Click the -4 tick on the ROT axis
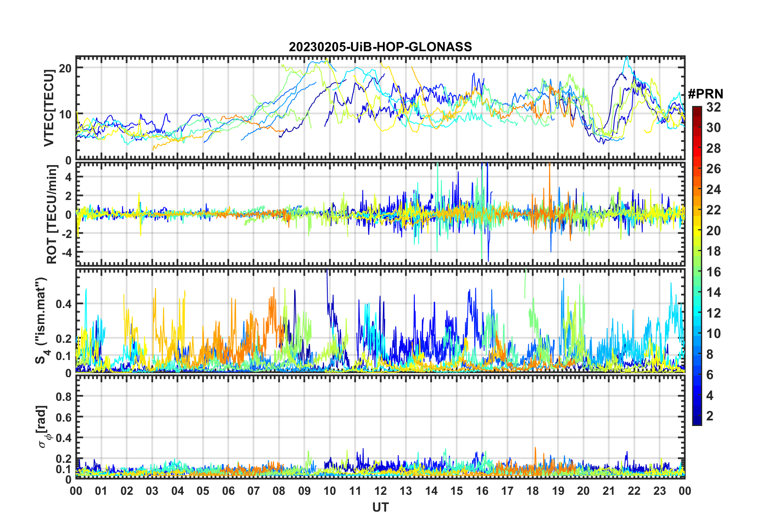 (67, 252)
